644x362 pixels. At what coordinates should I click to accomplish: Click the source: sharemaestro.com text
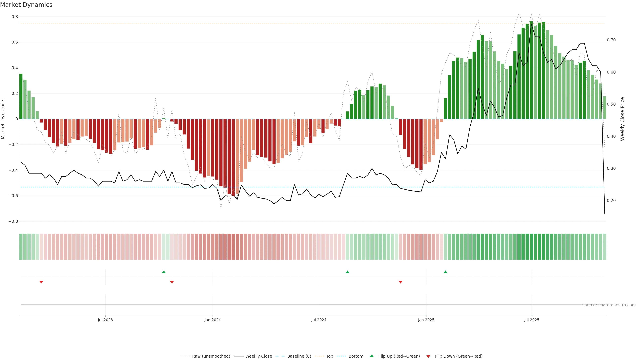pyautogui.click(x=609, y=305)
